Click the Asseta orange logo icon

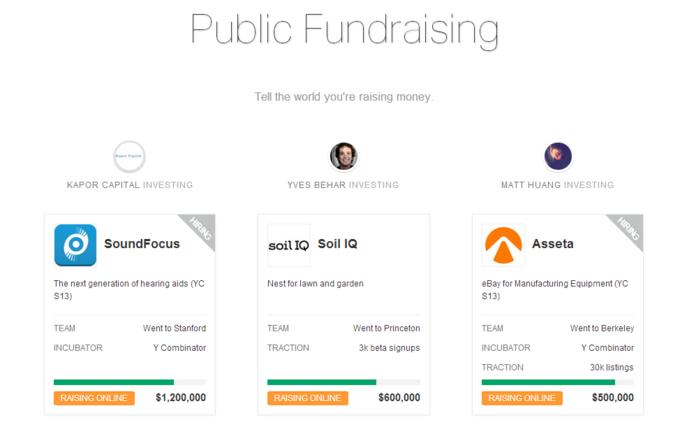pyautogui.click(x=503, y=245)
